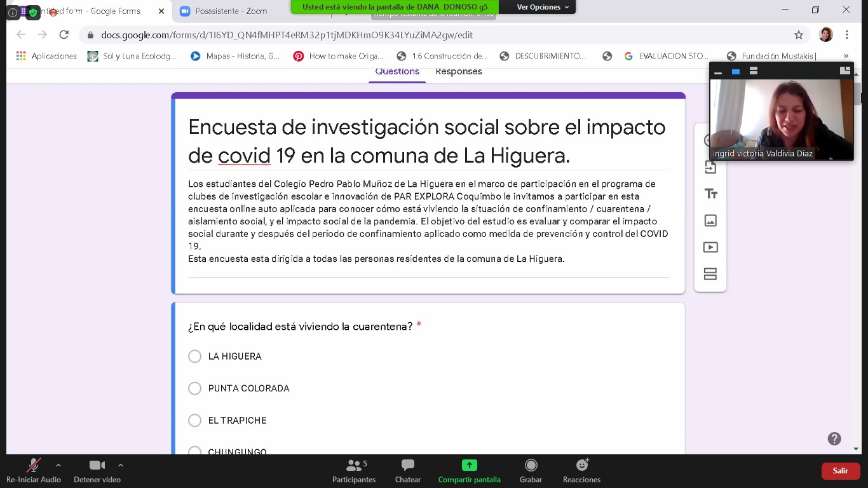Open Zoom Participantes panel
The width and height of the screenshot is (868, 488).
[353, 470]
